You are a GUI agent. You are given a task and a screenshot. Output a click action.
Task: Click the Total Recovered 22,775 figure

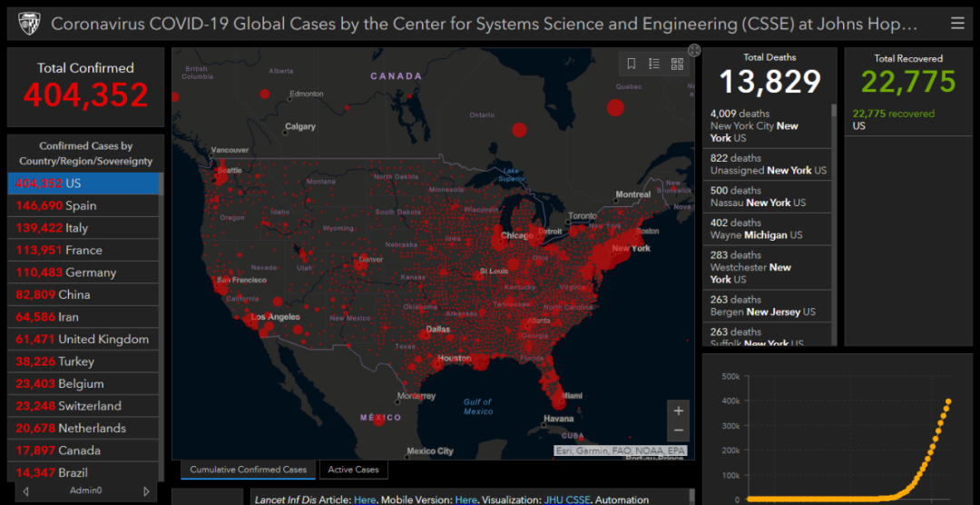[908, 82]
